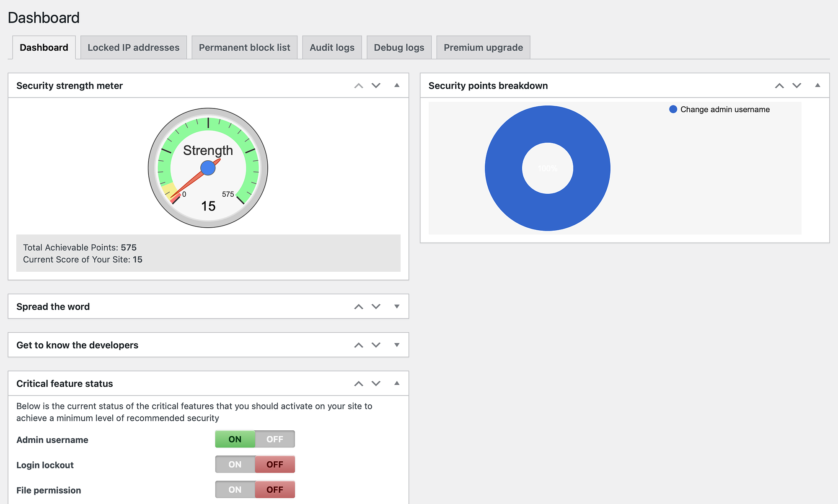838x504 pixels.
Task: Open the Permanent block list tab
Action: click(244, 46)
